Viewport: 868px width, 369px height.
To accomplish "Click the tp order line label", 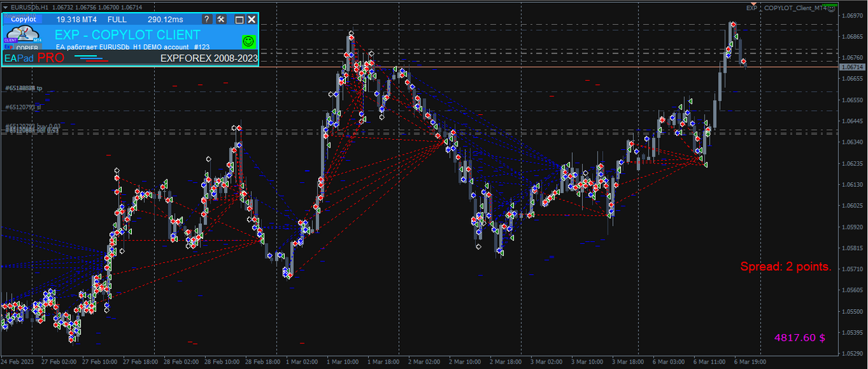I will coord(24,88).
